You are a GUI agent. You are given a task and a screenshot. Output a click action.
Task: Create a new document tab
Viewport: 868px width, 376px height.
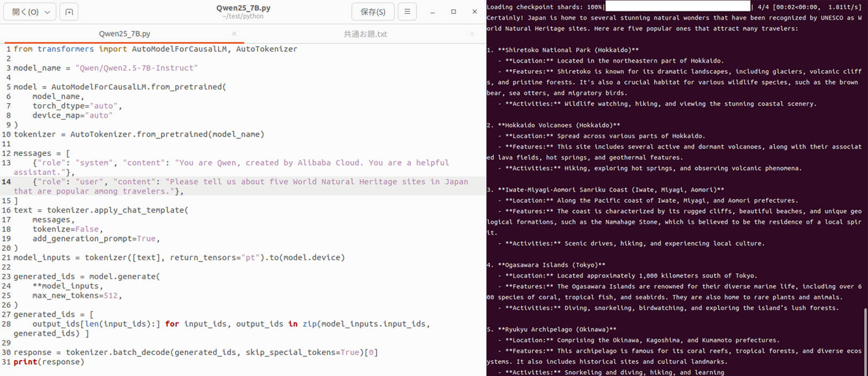point(69,12)
